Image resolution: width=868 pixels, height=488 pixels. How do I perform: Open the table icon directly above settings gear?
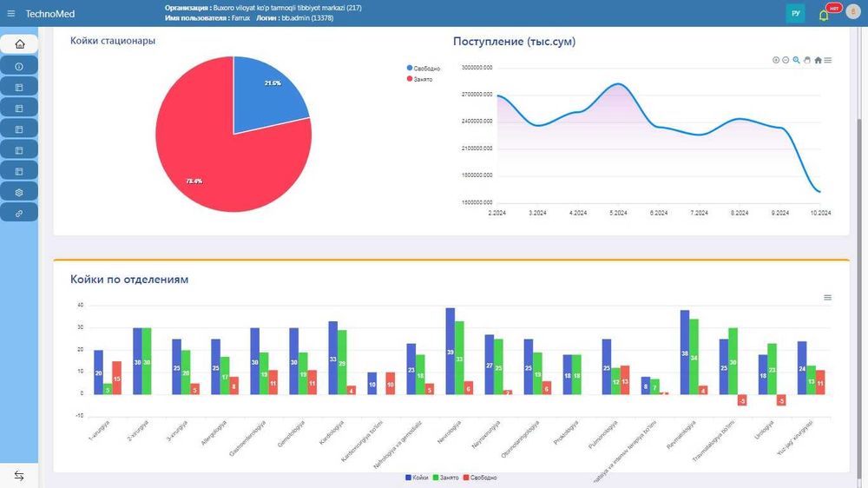click(19, 171)
